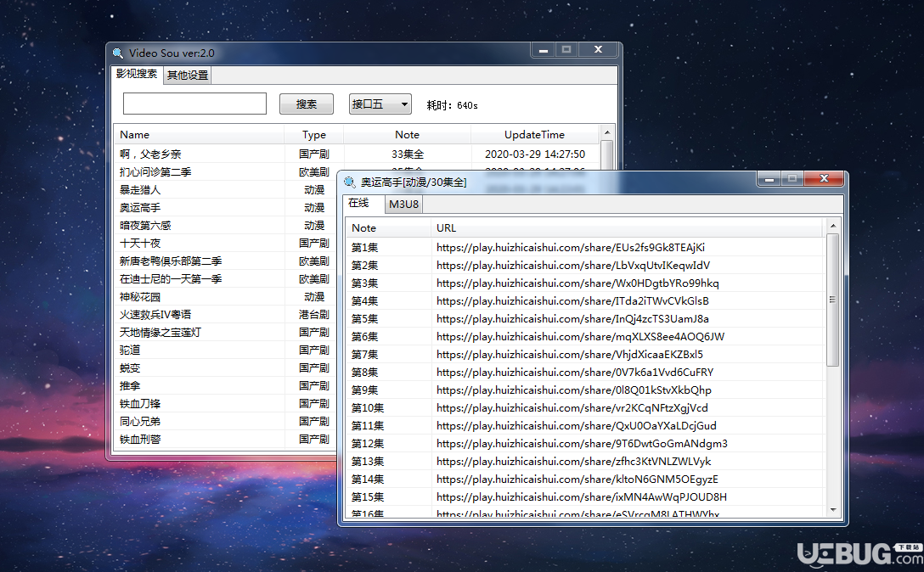The width and height of the screenshot is (924, 572).
Task: Click the 第13集 episode URL
Action: click(573, 462)
